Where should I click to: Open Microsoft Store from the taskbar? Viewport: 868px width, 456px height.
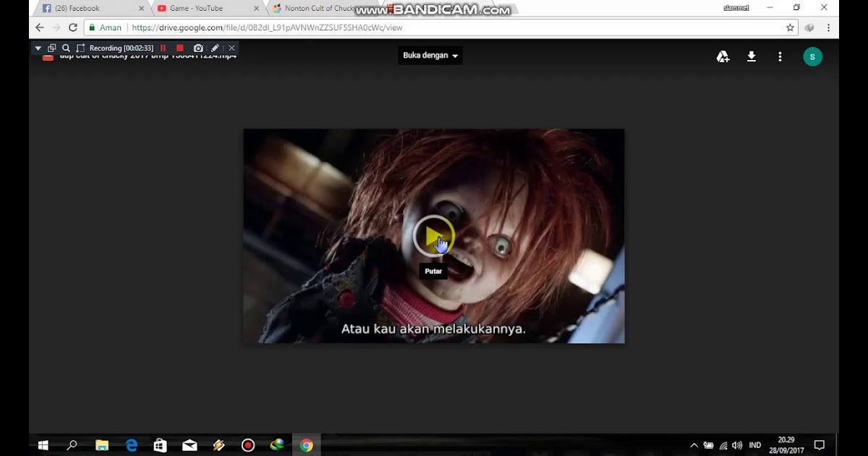161,445
